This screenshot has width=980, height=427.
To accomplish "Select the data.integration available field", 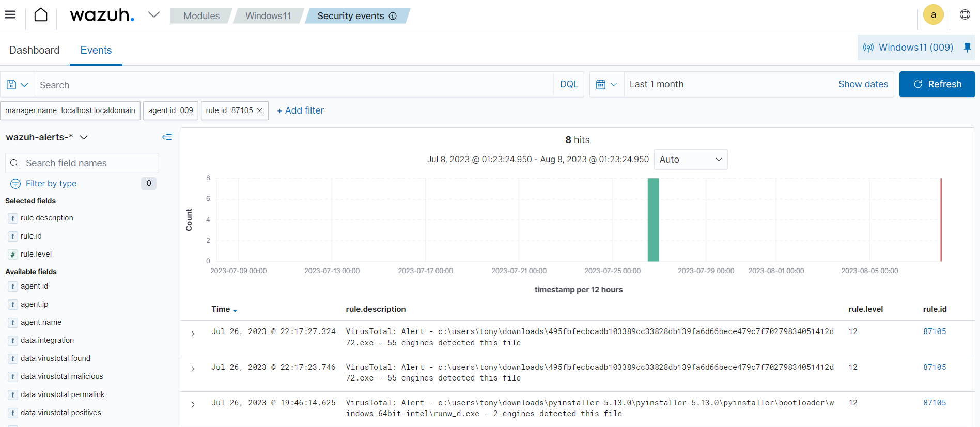I will [x=47, y=340].
